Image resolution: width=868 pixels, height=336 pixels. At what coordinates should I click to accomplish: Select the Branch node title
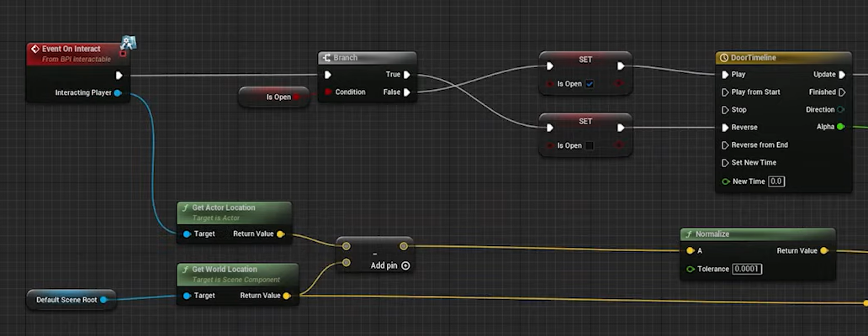[x=346, y=58]
